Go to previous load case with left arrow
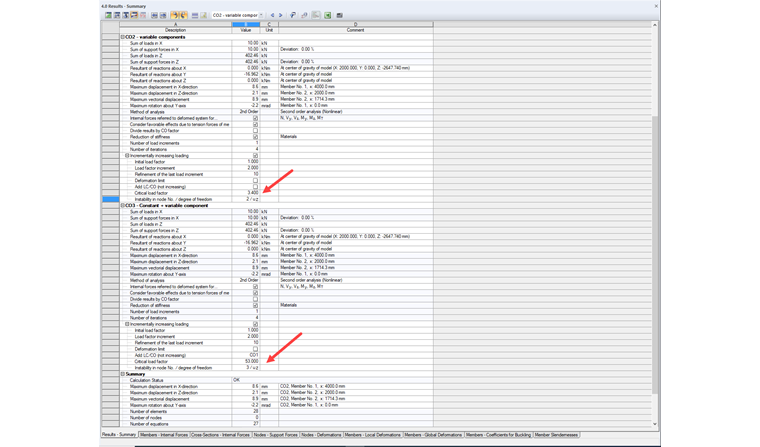This screenshot has height=447, width=760. point(272,15)
